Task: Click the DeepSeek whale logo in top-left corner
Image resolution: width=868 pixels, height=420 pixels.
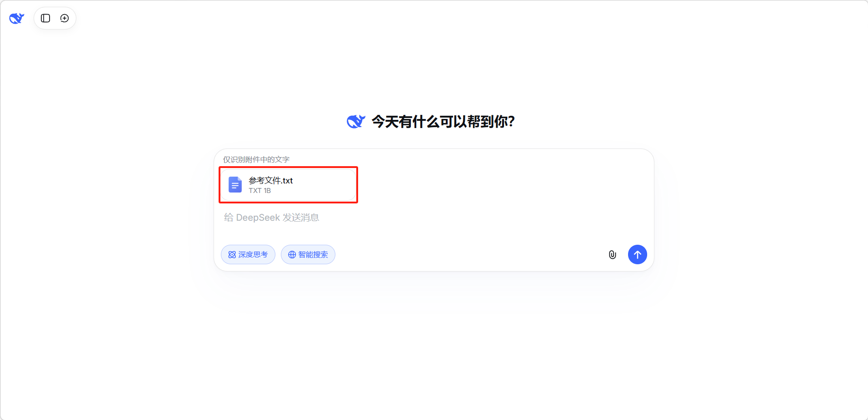Action: click(x=17, y=18)
